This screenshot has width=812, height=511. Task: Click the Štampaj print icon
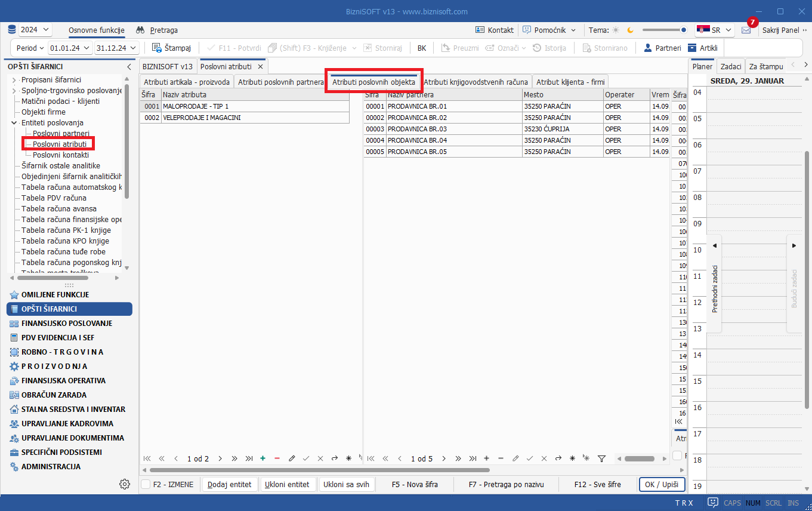(157, 48)
